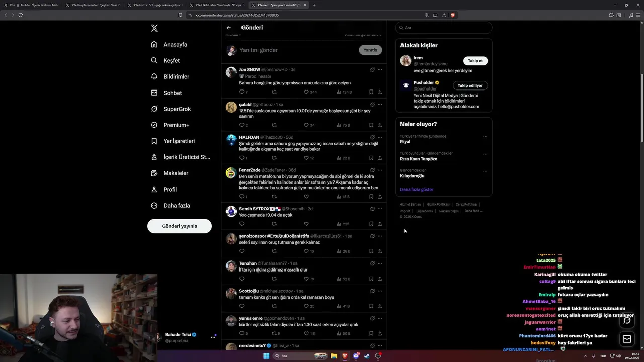This screenshot has width=644, height=362.
Task: Open more menu on Jon SNOW's reply
Action: click(380, 70)
